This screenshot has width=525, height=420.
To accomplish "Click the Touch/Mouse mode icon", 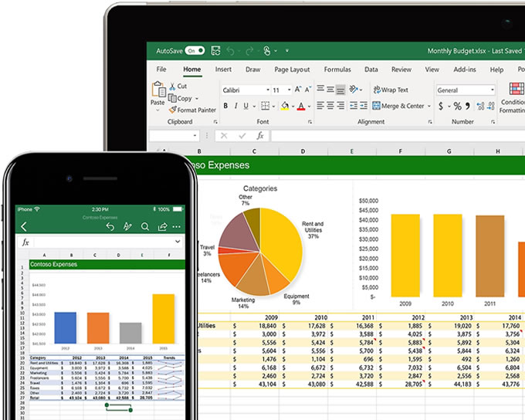I will point(267,51).
